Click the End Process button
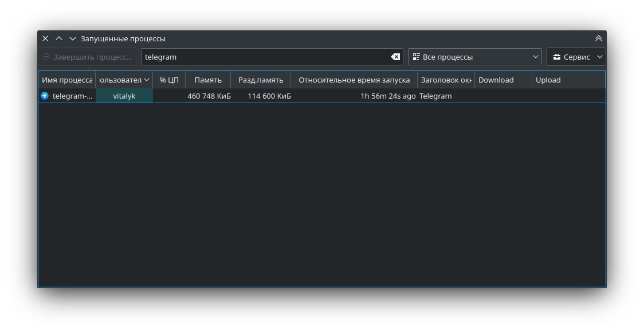The height and width of the screenshot is (332, 644). point(88,57)
